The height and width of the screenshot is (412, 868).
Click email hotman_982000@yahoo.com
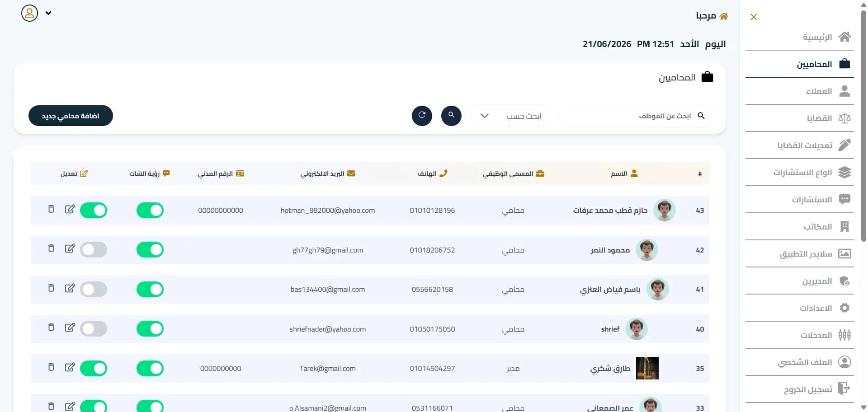(328, 211)
